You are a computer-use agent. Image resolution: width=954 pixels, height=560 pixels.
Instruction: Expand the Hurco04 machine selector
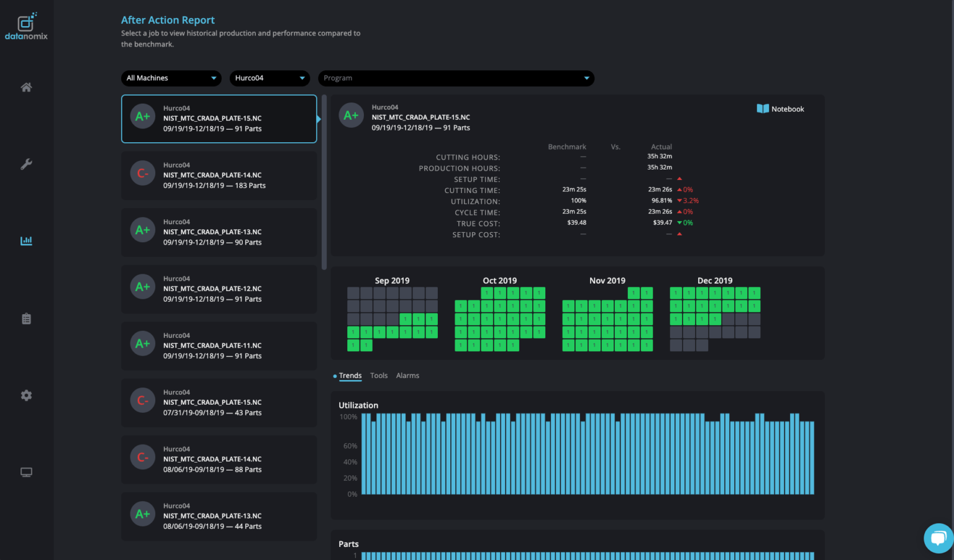270,78
